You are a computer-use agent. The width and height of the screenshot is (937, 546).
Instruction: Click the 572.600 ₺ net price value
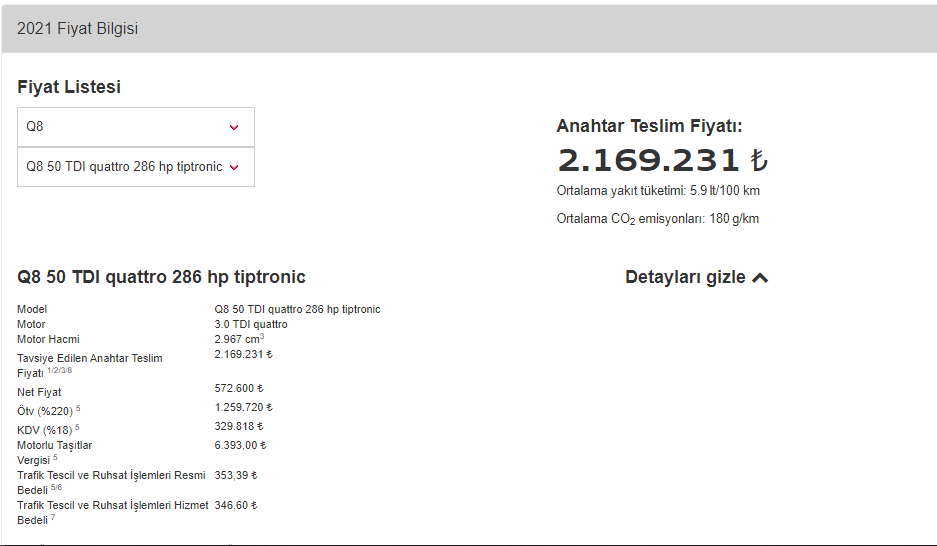pos(238,388)
